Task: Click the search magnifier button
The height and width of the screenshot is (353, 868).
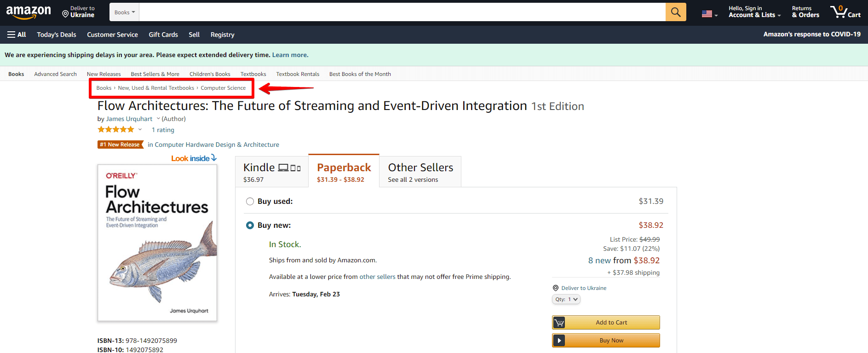Action: coord(675,12)
